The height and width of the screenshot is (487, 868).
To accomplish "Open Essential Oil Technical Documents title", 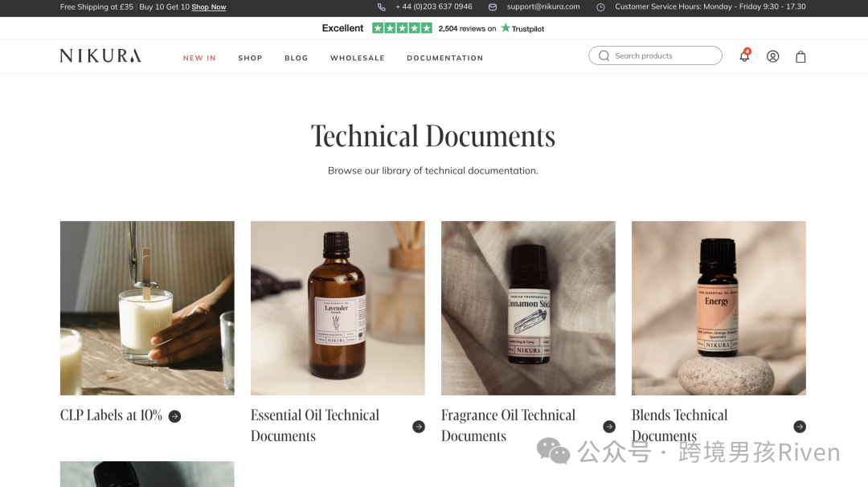I will 315,426.
